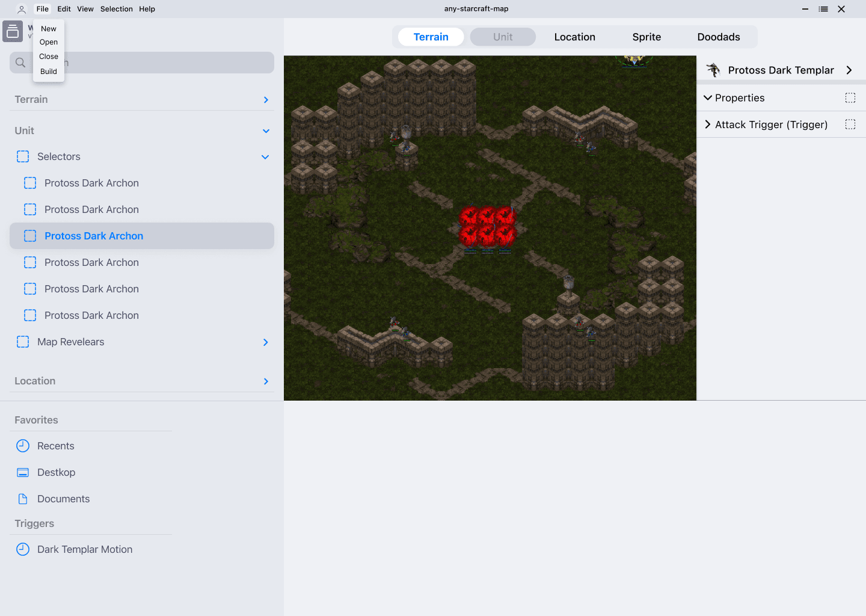The height and width of the screenshot is (616, 866).
Task: Click the Selectors group selection icon
Action: tap(23, 156)
